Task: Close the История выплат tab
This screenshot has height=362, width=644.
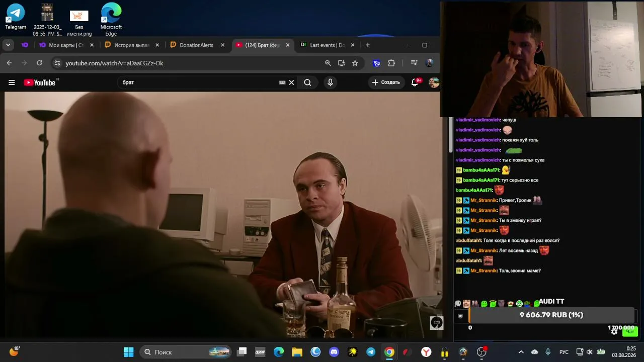Action: pyautogui.click(x=157, y=45)
